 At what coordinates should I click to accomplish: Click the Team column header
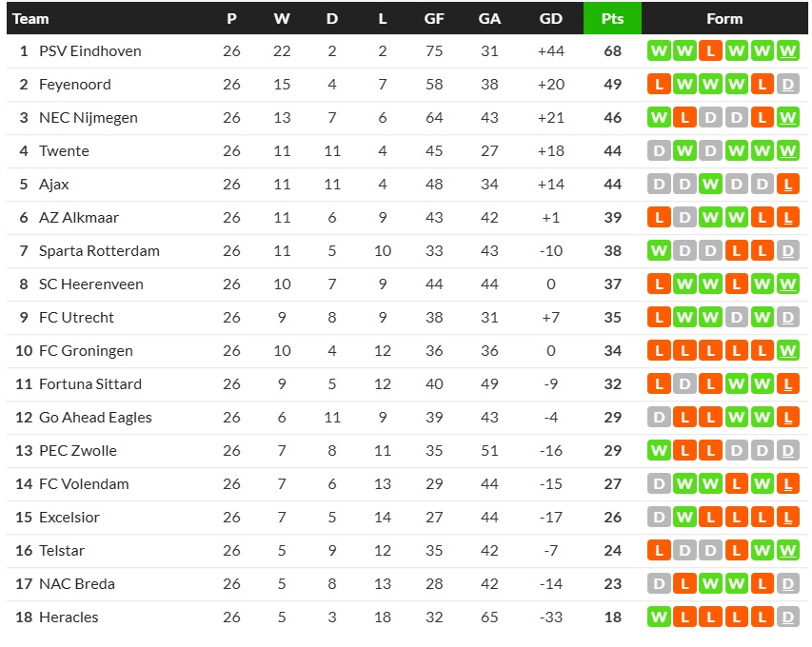[30, 19]
